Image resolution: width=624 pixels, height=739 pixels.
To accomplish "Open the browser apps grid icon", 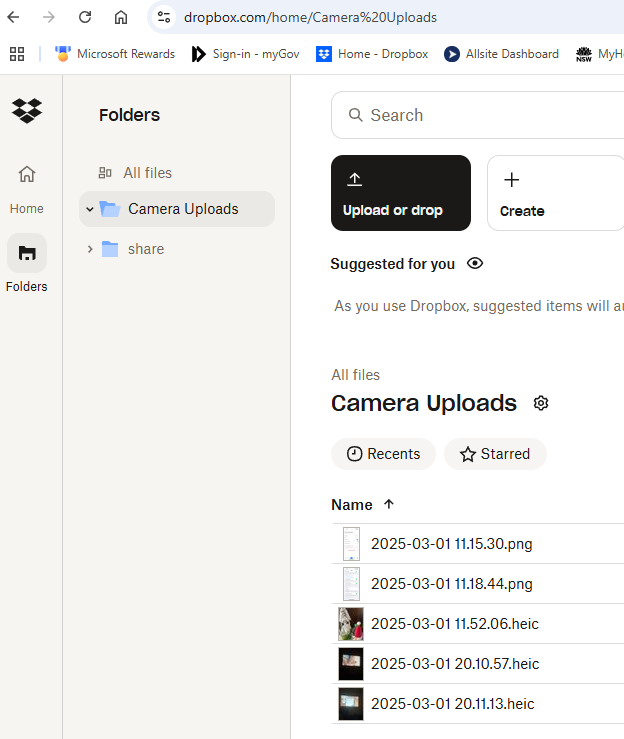I will pos(17,54).
